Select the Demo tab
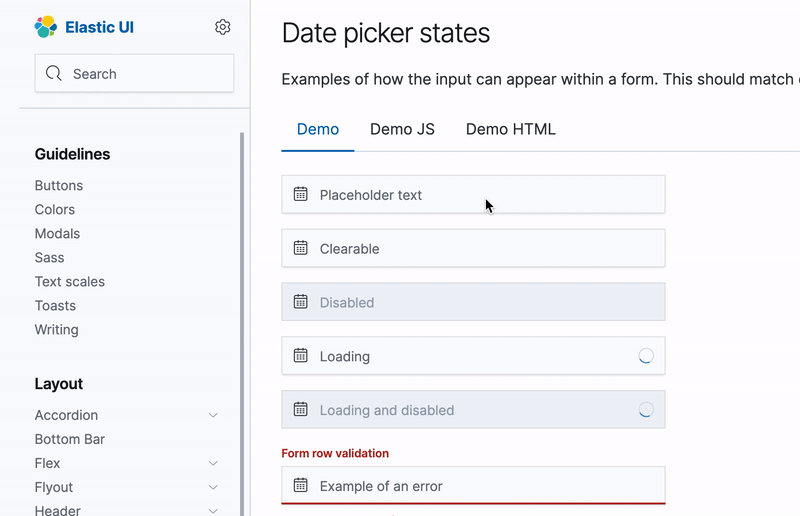 pyautogui.click(x=318, y=129)
